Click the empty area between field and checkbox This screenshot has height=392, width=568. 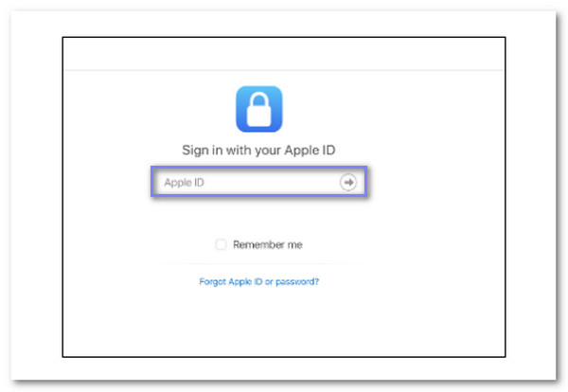coord(259,218)
